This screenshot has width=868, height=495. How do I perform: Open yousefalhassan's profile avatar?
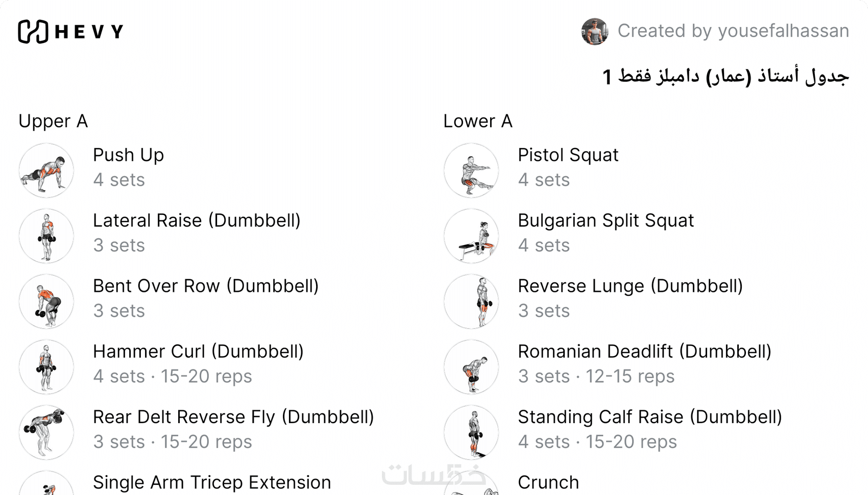[x=594, y=32]
